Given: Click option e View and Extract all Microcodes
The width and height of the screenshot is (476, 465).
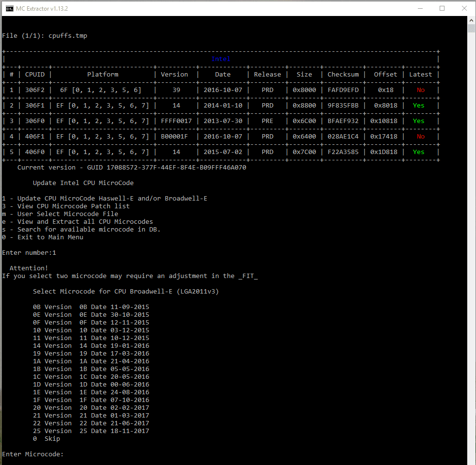Looking at the screenshot, I should pos(78,222).
